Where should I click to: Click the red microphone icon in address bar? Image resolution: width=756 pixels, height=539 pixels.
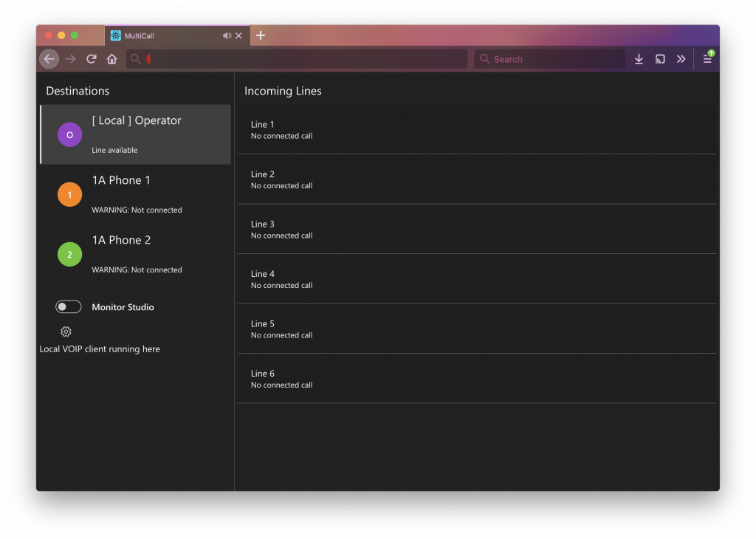148,59
